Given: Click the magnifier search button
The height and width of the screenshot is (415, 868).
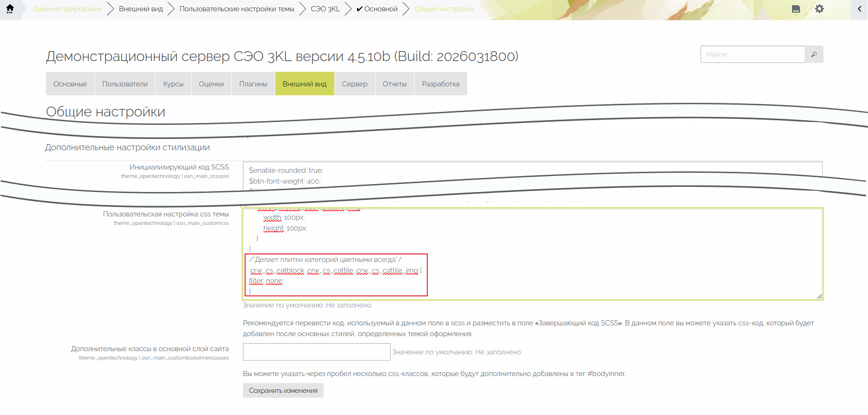Looking at the screenshot, I should point(814,54).
